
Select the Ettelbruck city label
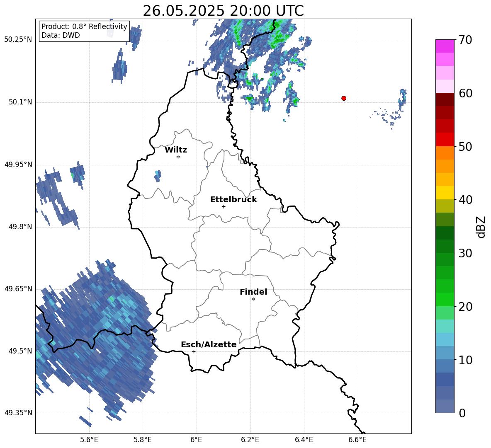233,200
